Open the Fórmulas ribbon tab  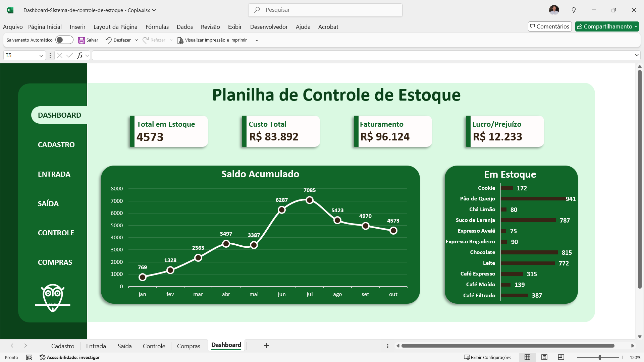pyautogui.click(x=157, y=27)
